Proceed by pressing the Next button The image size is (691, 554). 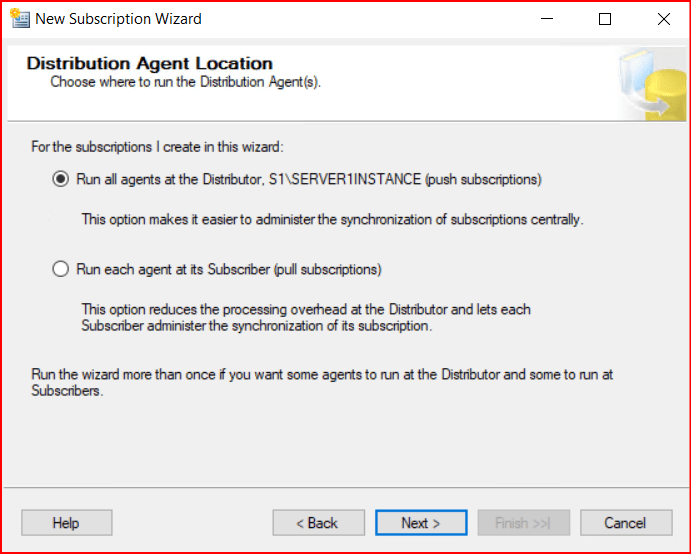click(x=420, y=523)
